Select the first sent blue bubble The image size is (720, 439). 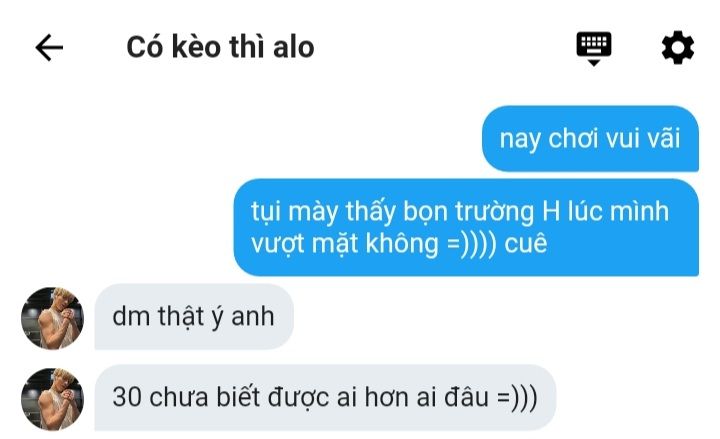point(590,139)
